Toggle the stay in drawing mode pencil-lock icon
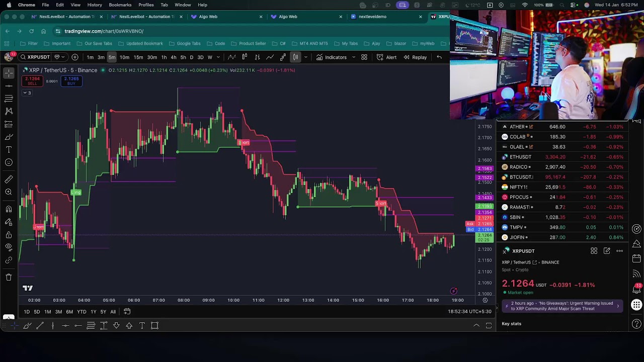The image size is (644, 362). (x=9, y=222)
